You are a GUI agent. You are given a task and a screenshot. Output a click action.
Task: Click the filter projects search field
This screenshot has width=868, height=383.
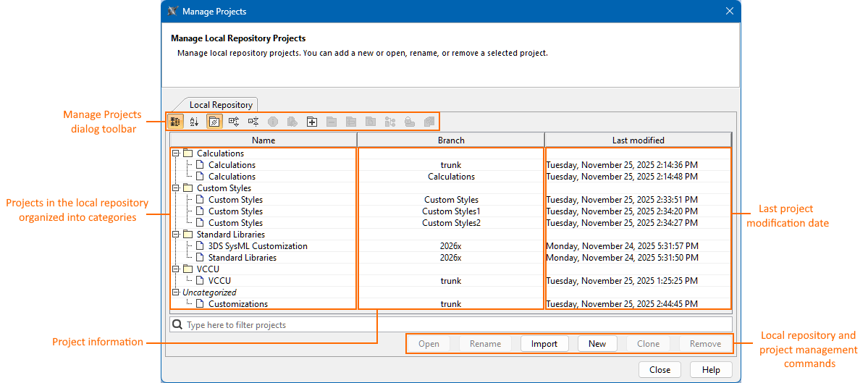click(x=450, y=325)
